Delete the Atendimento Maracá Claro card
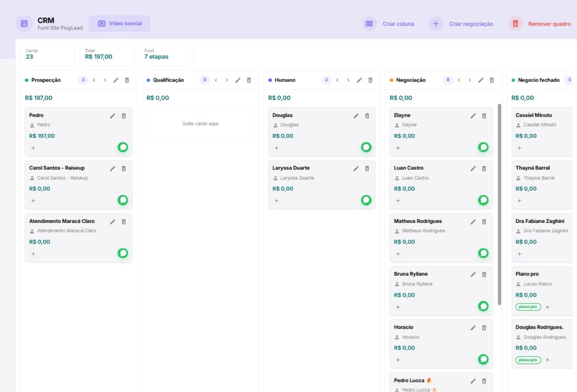This screenshot has height=392, width=577. pyautogui.click(x=124, y=222)
